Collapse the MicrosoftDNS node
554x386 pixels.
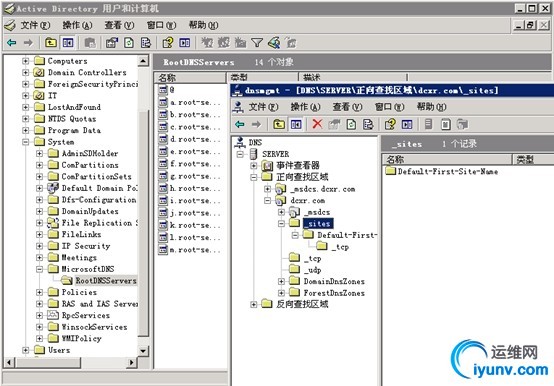click(40, 269)
